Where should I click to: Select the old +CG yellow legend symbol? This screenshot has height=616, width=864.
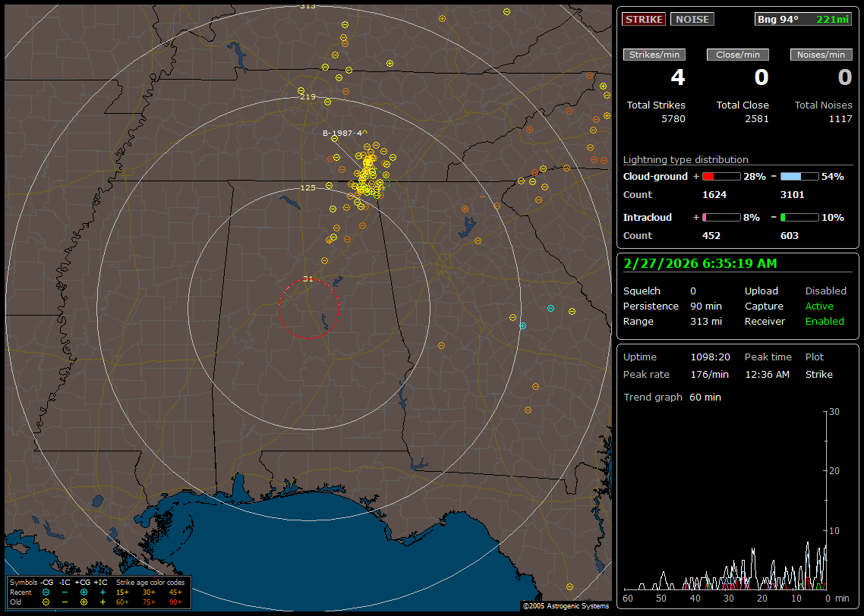pyautogui.click(x=84, y=602)
